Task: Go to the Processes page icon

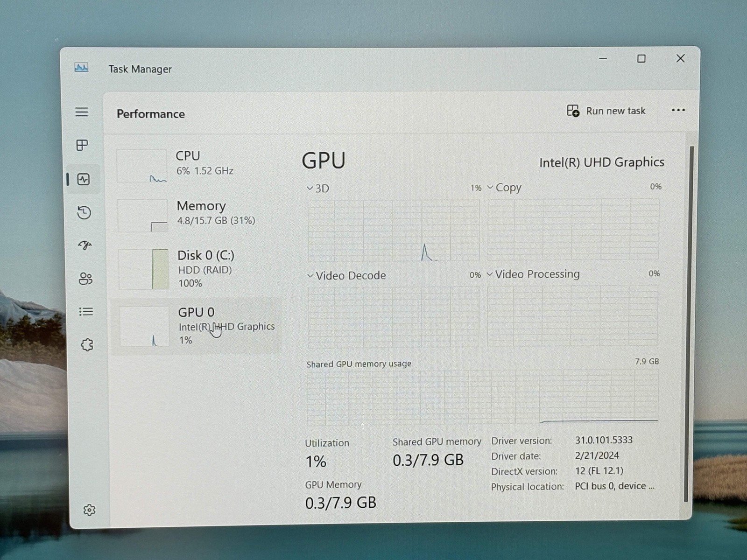Action: pyautogui.click(x=82, y=145)
